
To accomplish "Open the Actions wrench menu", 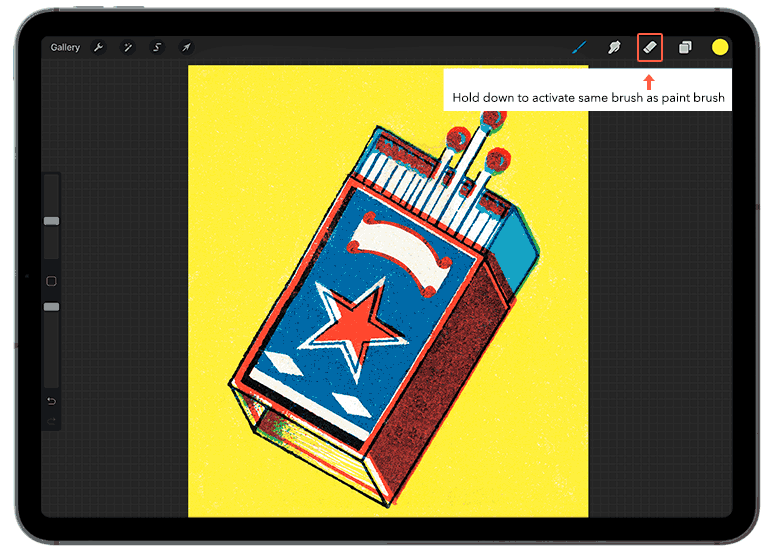I will tap(98, 47).
